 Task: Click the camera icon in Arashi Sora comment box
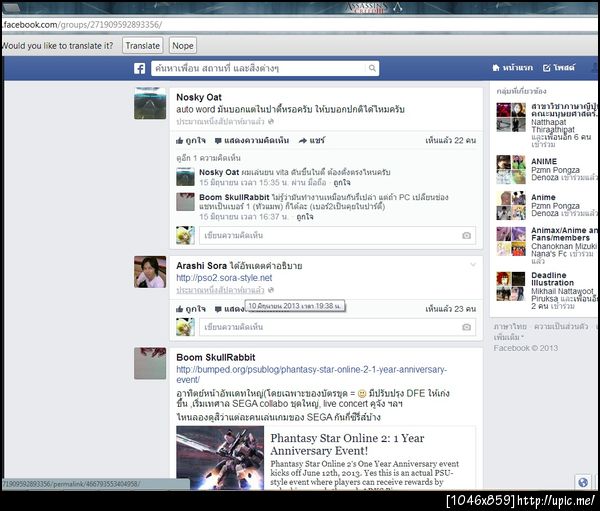(x=466, y=327)
